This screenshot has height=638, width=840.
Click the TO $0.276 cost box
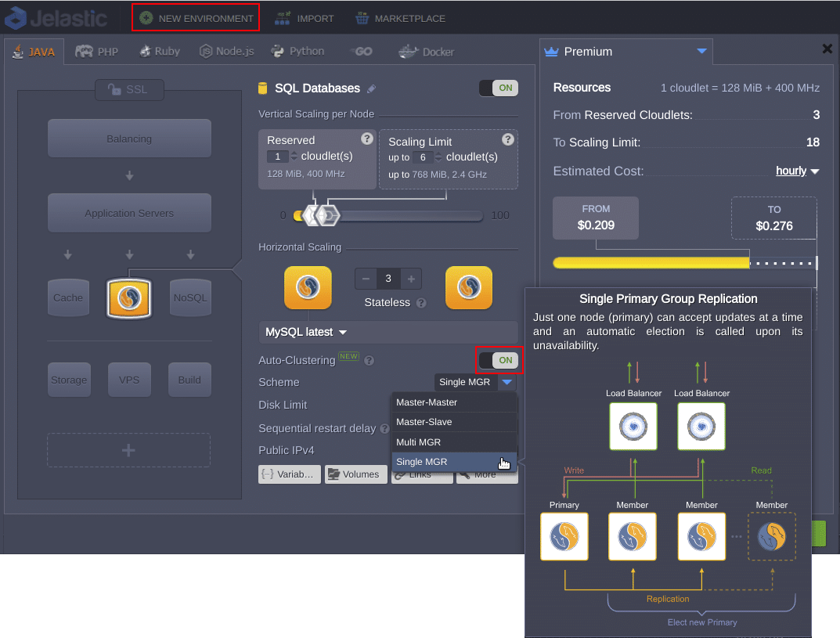coord(774,218)
